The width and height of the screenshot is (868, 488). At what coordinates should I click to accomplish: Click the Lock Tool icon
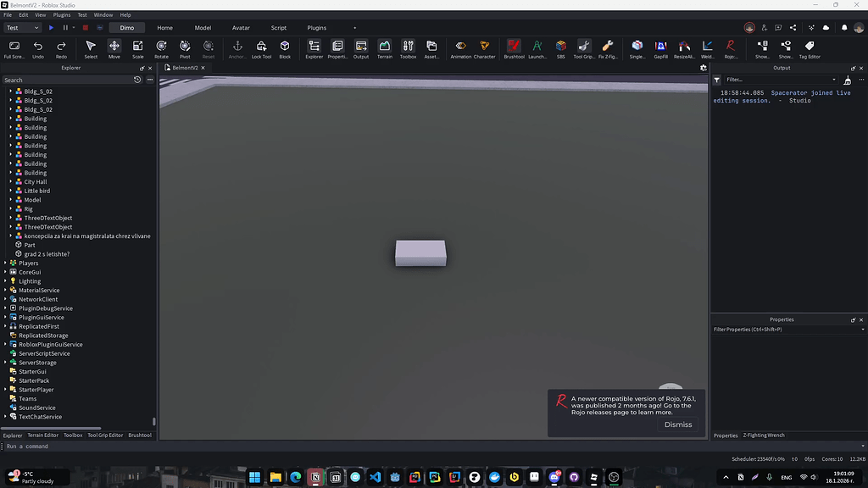tap(261, 48)
